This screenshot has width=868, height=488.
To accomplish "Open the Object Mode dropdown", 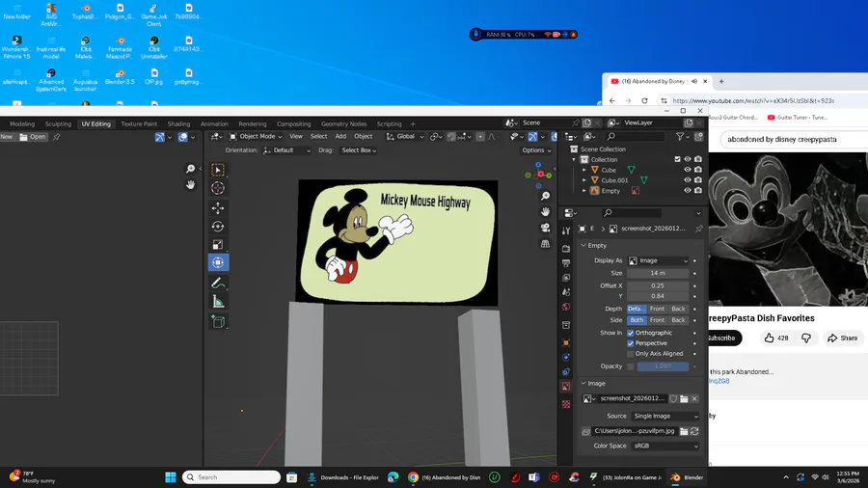I will [x=257, y=137].
